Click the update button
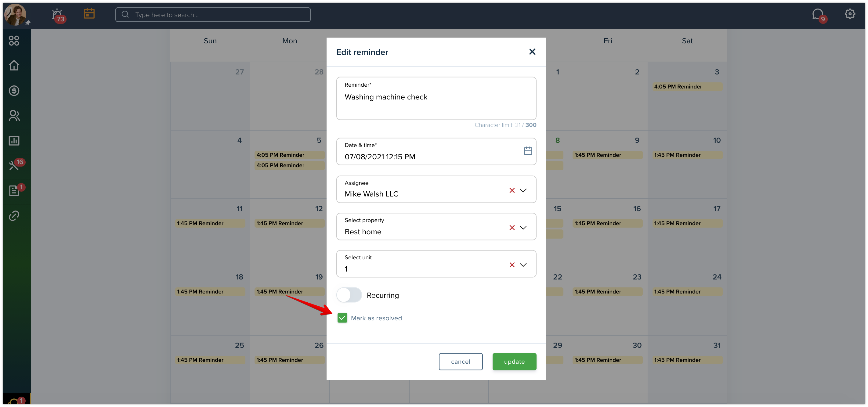868x407 pixels. coord(514,361)
